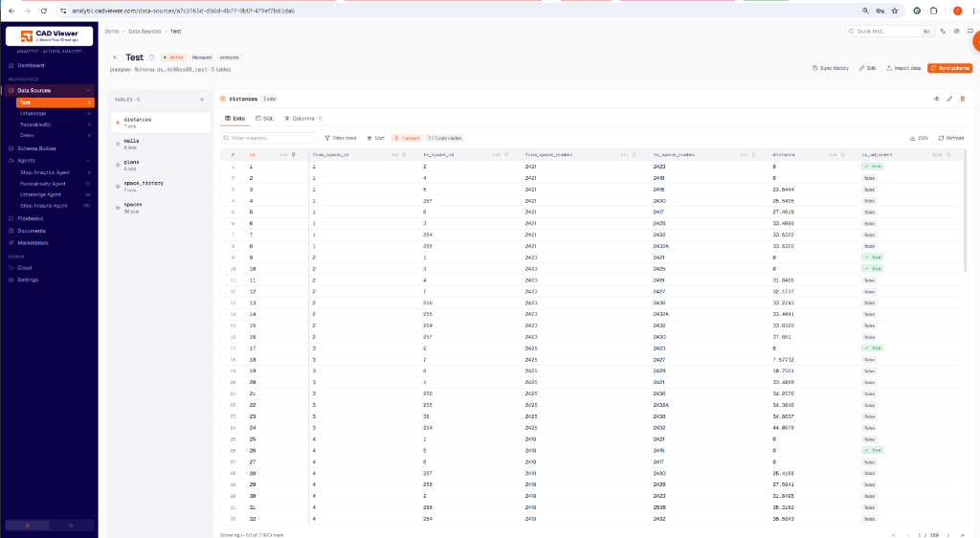This screenshot has height=538, width=980.
Task: Open Marketplace in the sidebar
Action: click(33, 243)
